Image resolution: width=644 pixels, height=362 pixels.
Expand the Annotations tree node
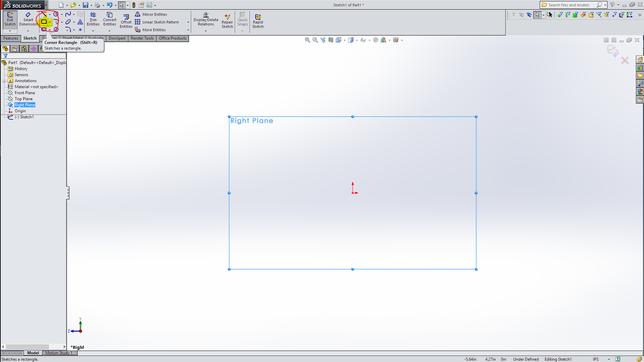coord(4,81)
